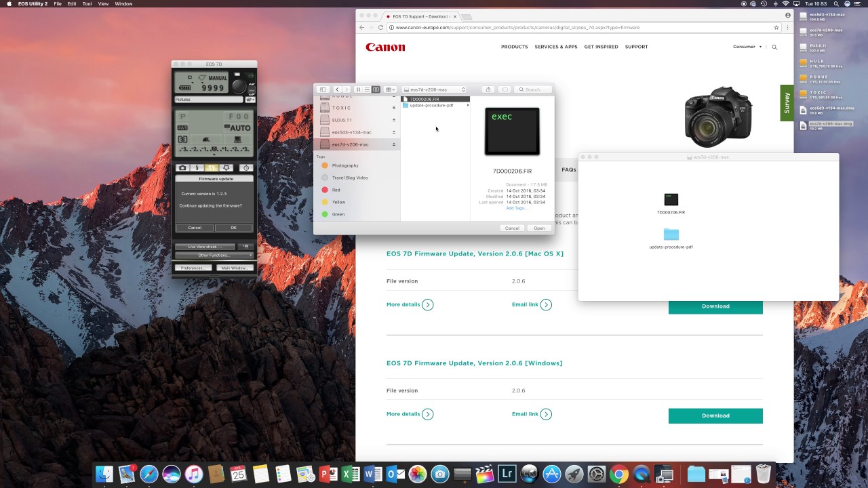Eject the eos7d-v206-mac volume in sidebar
Image resolution: width=868 pixels, height=488 pixels.
click(x=394, y=145)
